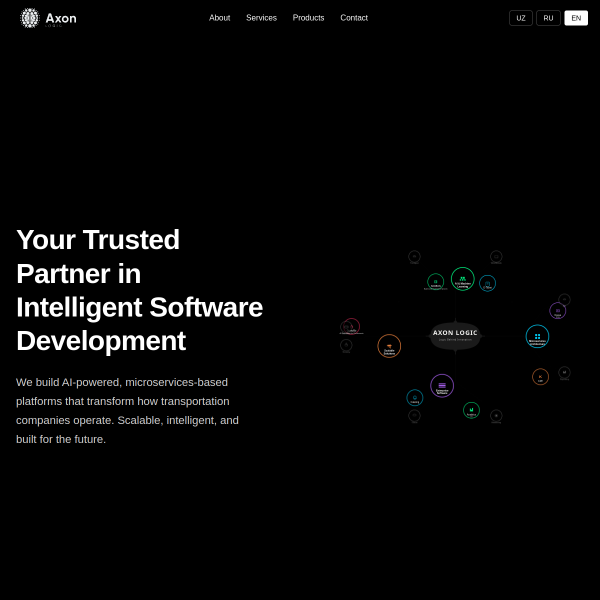The image size is (600, 600).
Task: Open the Products menu item
Action: pos(308,18)
